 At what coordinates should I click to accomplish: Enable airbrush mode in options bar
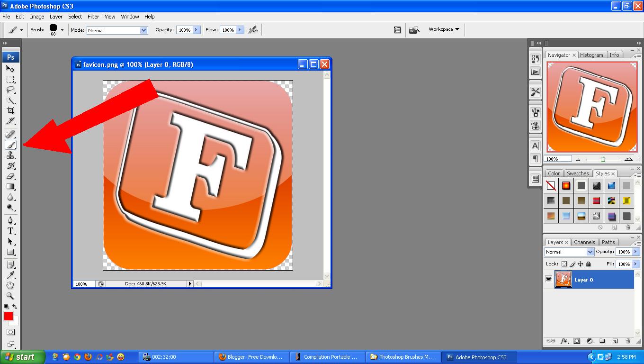click(253, 29)
